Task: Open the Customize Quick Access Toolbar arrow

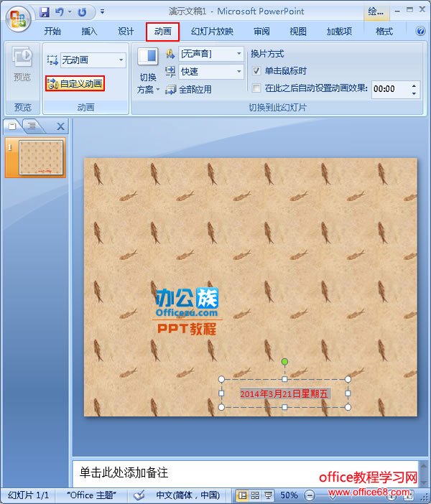Action: click(102, 12)
